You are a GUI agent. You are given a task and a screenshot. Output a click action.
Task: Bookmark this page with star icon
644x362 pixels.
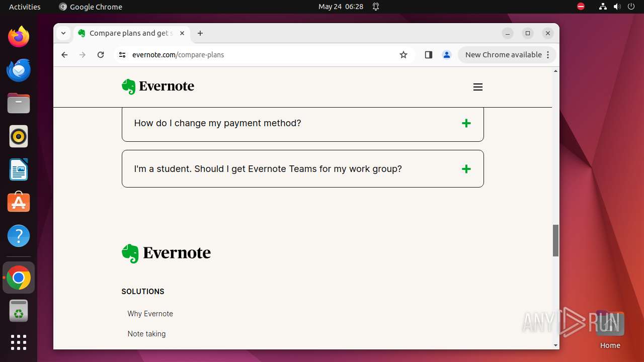[x=404, y=55]
